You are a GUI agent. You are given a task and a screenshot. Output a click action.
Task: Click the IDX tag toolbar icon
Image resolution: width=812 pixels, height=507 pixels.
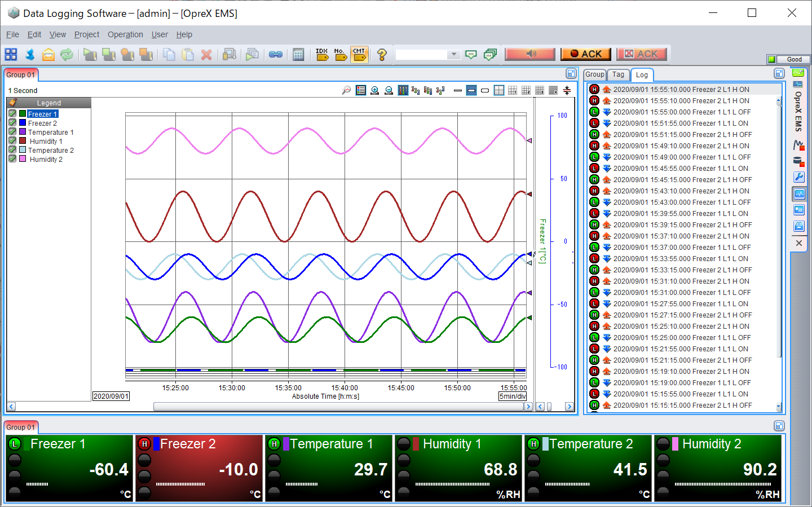click(x=322, y=54)
